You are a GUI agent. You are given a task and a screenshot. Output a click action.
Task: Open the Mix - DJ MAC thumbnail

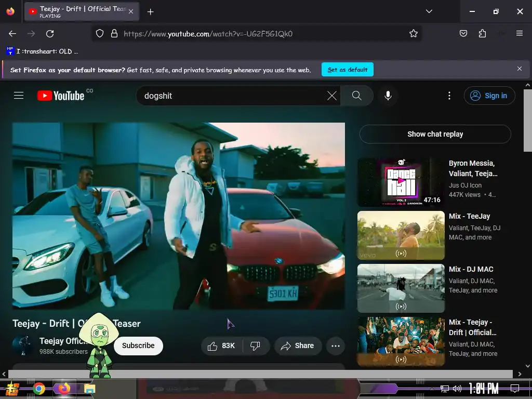point(401,288)
